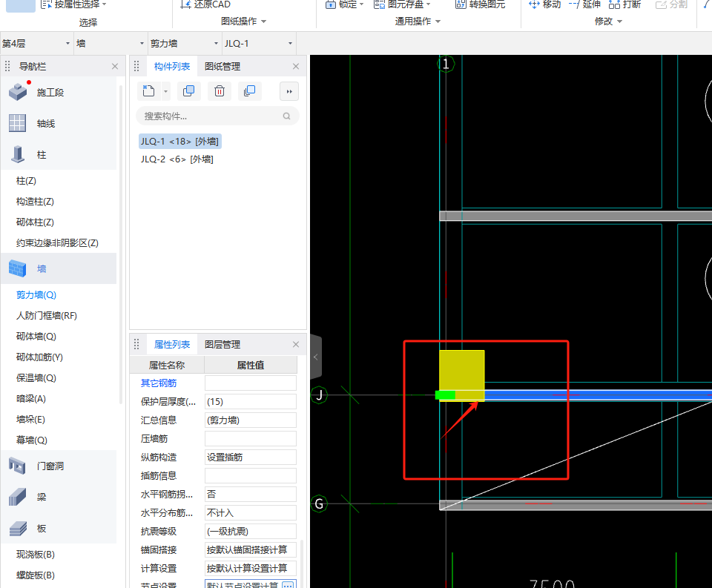Select 保温墙(Q) item
This screenshot has height=588, width=712.
coord(36,377)
